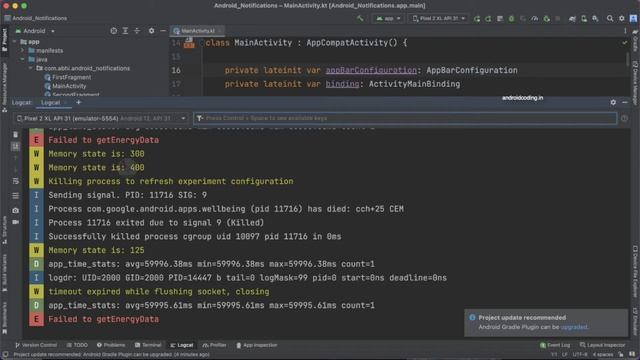Open the App Inspection tool window

(x=257, y=345)
